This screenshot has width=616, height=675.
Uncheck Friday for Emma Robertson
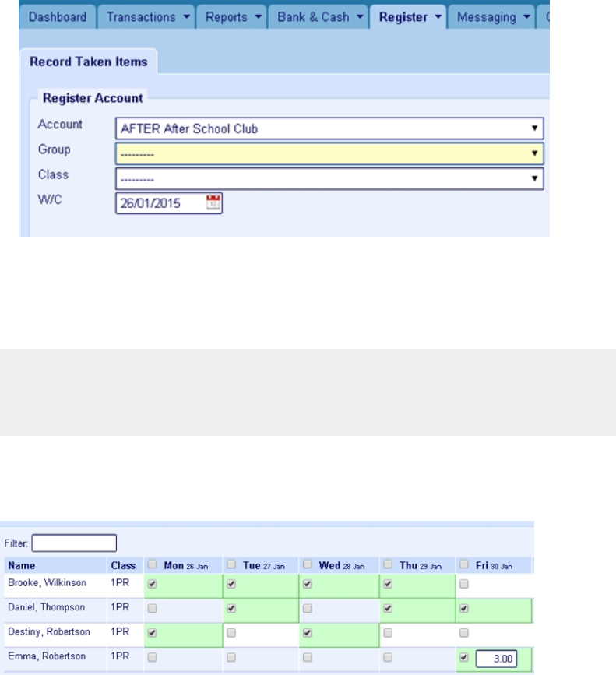click(x=464, y=657)
